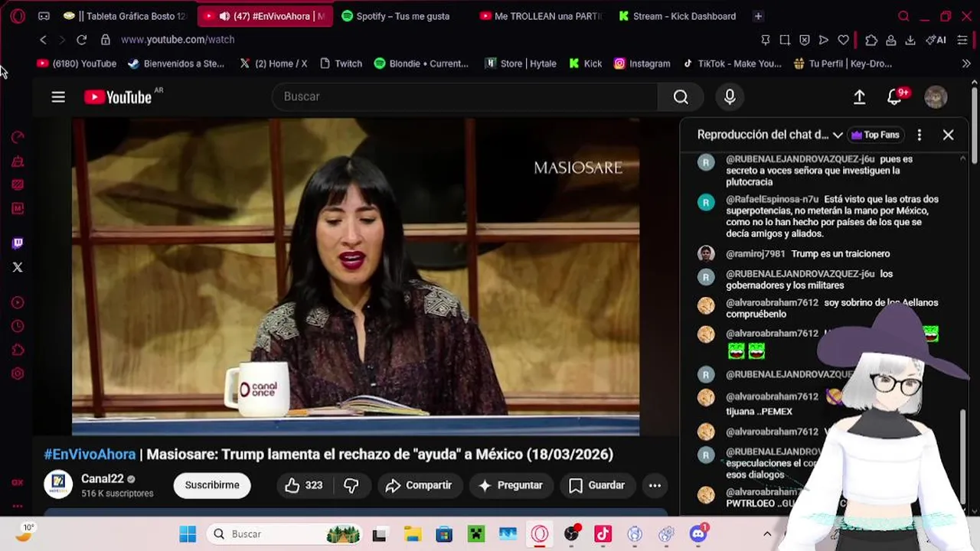Open the Kick bookmark

(x=586, y=64)
